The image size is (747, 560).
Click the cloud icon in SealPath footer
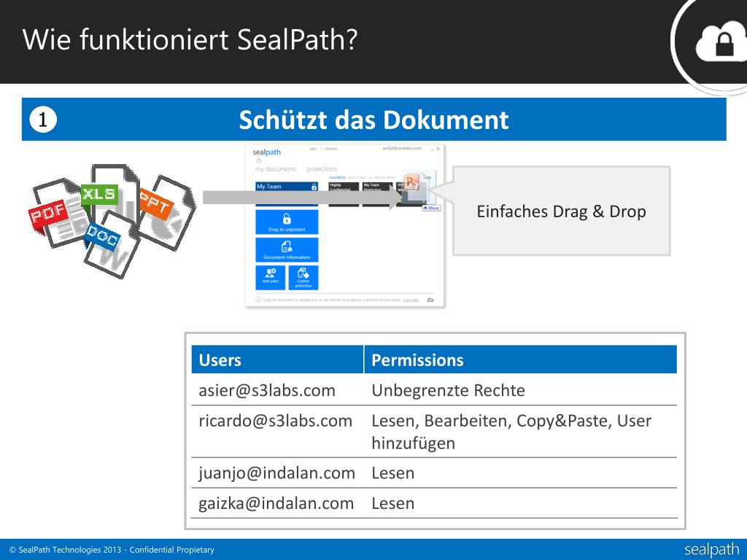pyautogui.click(x=430, y=300)
